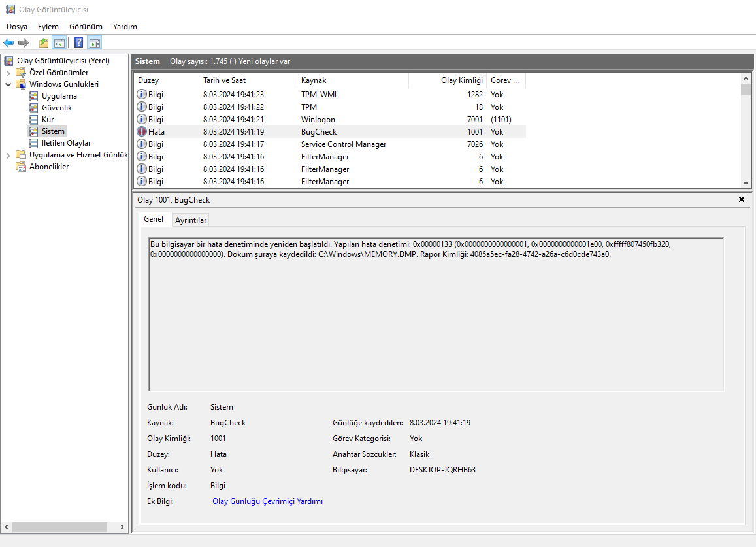The width and height of the screenshot is (756, 547).
Task: Click the Abonelikler tree icon
Action: tap(21, 167)
